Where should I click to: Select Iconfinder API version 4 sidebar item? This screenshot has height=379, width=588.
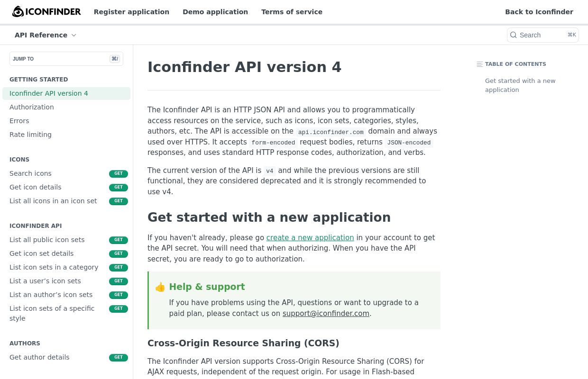66,93
